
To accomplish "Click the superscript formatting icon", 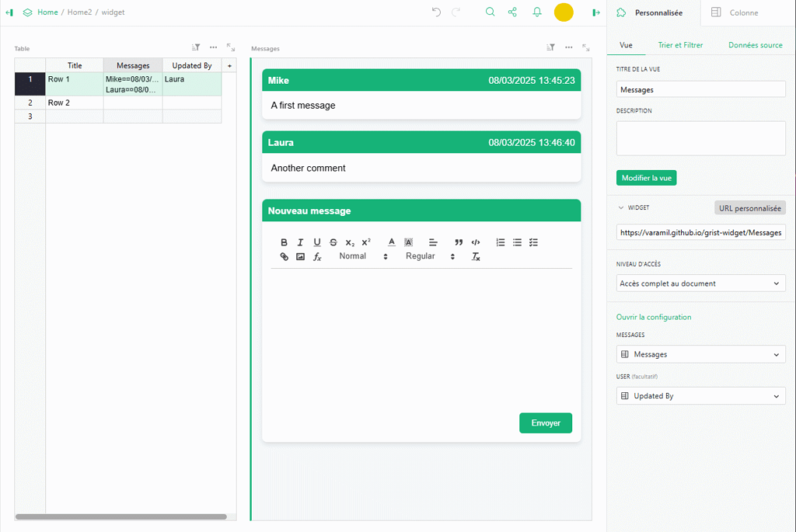I will [366, 242].
